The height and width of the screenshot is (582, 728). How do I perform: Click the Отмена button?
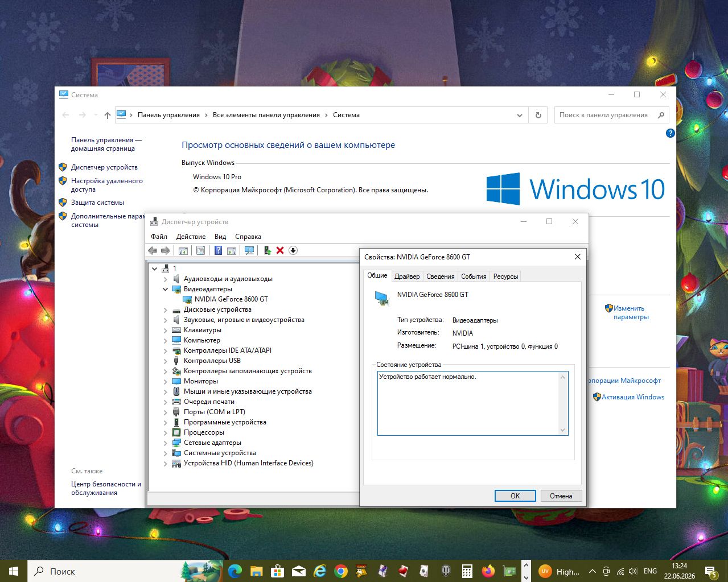tap(561, 496)
